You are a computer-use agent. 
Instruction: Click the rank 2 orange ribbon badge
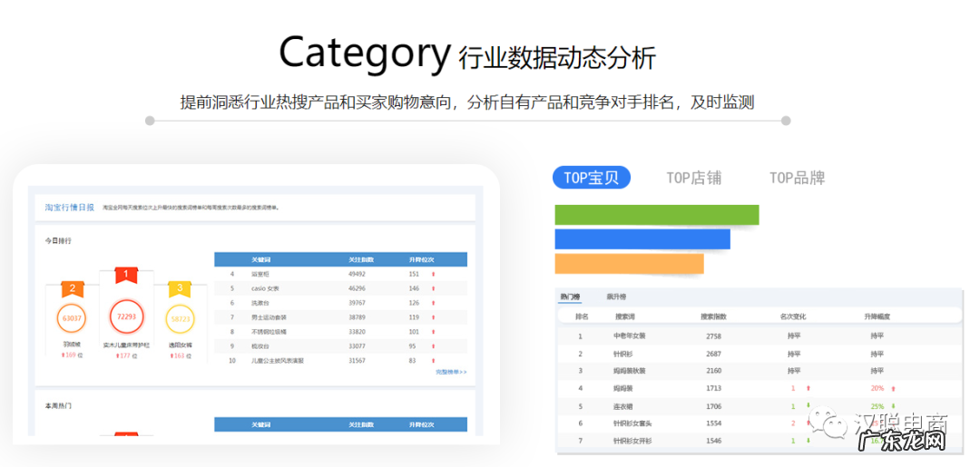tap(73, 289)
